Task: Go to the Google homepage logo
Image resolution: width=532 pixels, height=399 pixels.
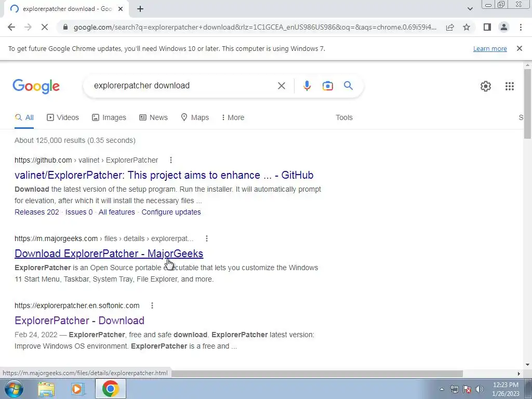Action: point(36,86)
